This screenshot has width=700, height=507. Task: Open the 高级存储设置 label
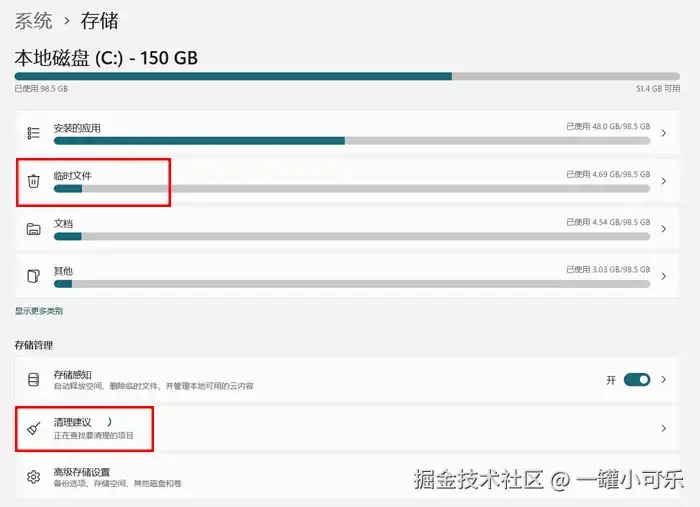point(82,471)
